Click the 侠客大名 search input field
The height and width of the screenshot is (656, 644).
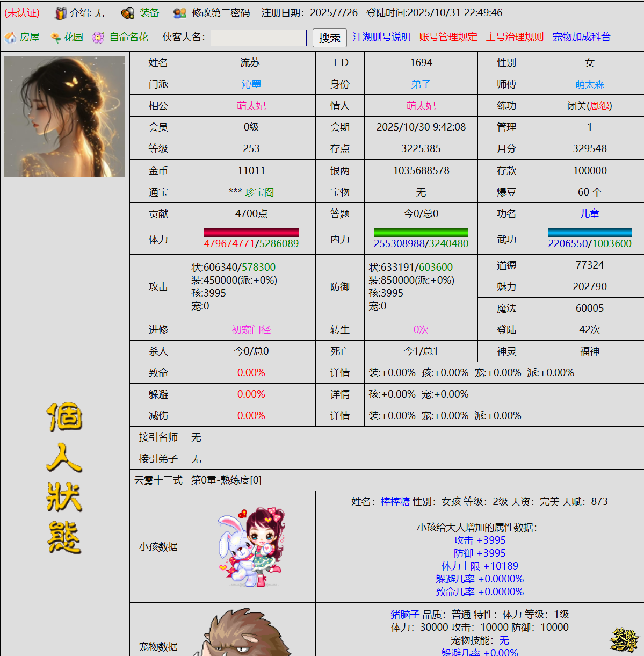click(258, 38)
